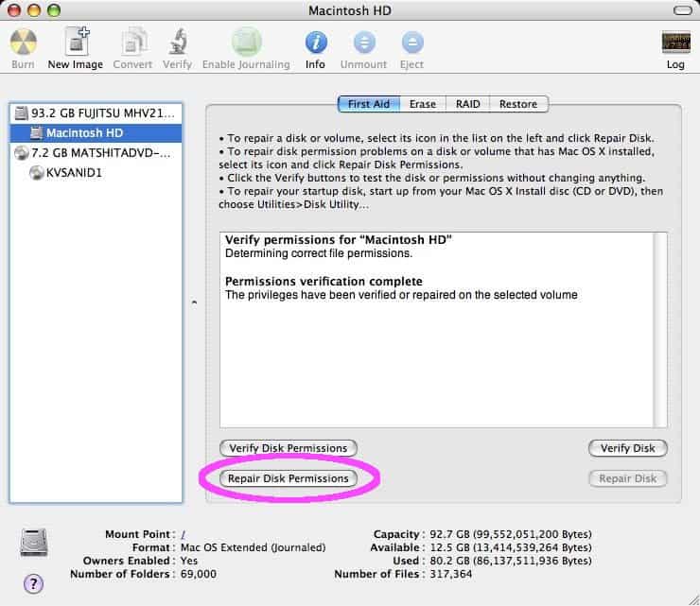The width and height of the screenshot is (700, 606).
Task: Click the Burn toolbar icon
Action: 23,43
